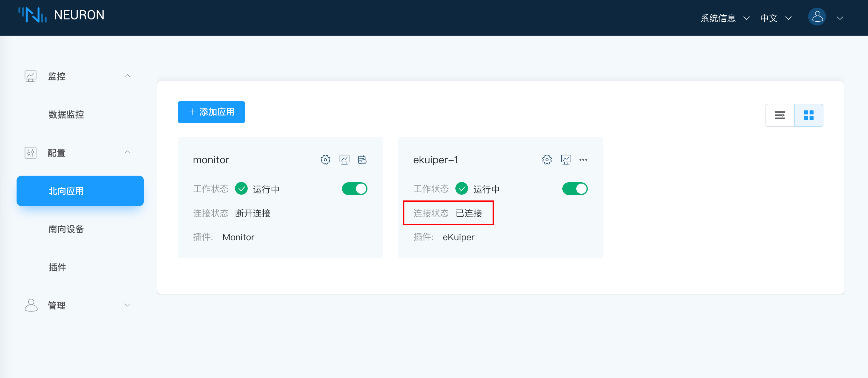This screenshot has height=378, width=868.
Task: Open the 插件 sidebar item
Action: click(57, 267)
